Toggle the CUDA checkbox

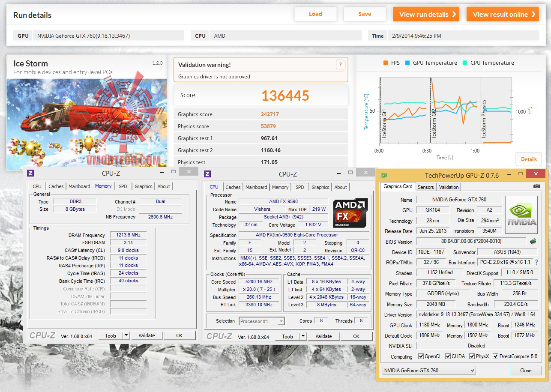(x=448, y=356)
